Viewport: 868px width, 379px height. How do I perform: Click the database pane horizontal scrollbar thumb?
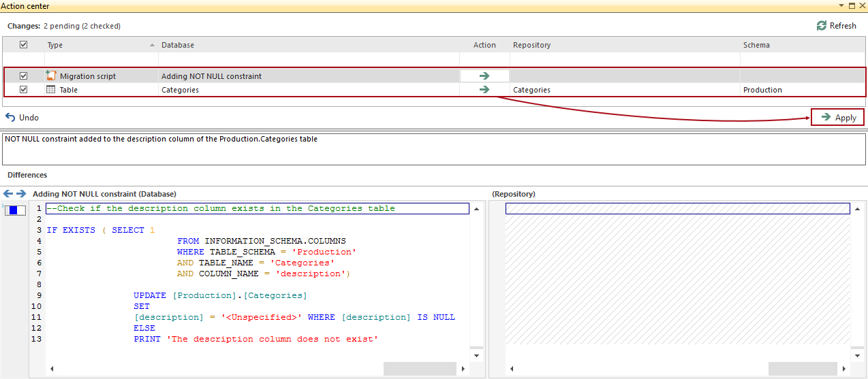[x=419, y=369]
